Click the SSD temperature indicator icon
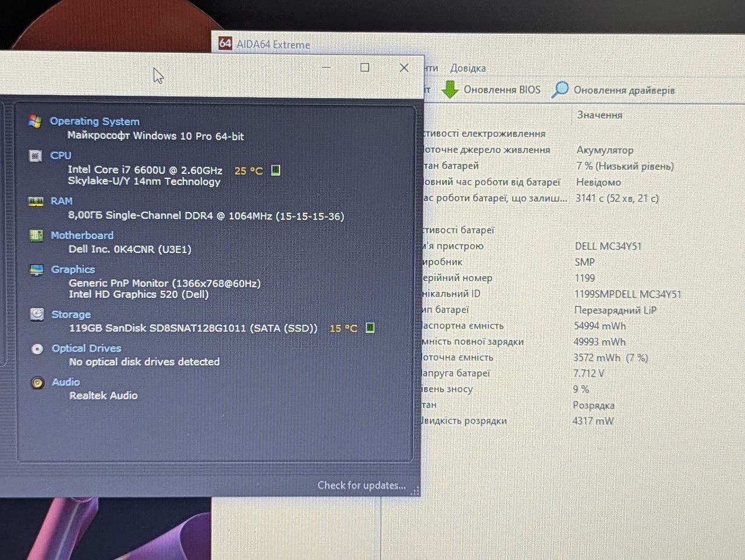The width and height of the screenshot is (745, 560). [370, 328]
